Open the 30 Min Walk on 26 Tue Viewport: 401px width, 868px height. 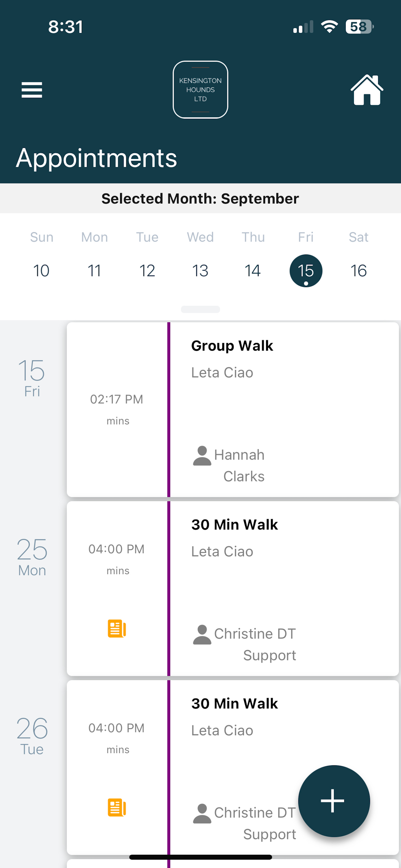tap(232, 767)
